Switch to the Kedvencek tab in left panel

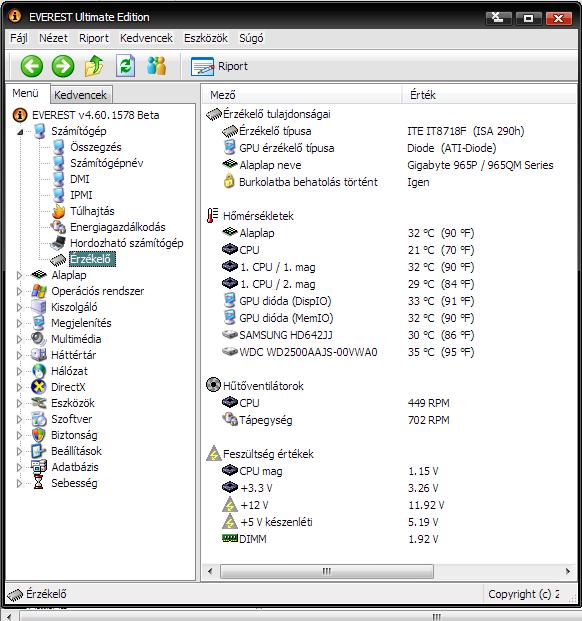click(80, 95)
